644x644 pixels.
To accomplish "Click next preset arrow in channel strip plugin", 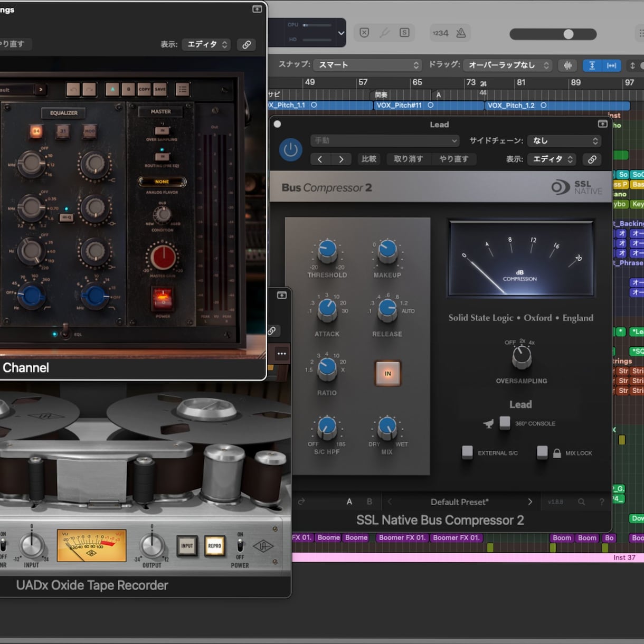I will click(x=41, y=90).
